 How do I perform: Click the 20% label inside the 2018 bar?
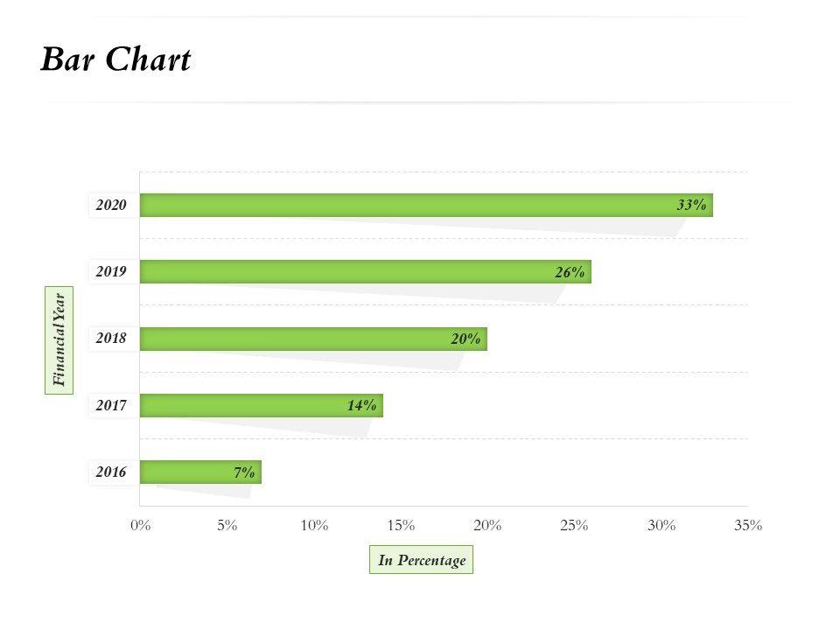click(x=465, y=339)
